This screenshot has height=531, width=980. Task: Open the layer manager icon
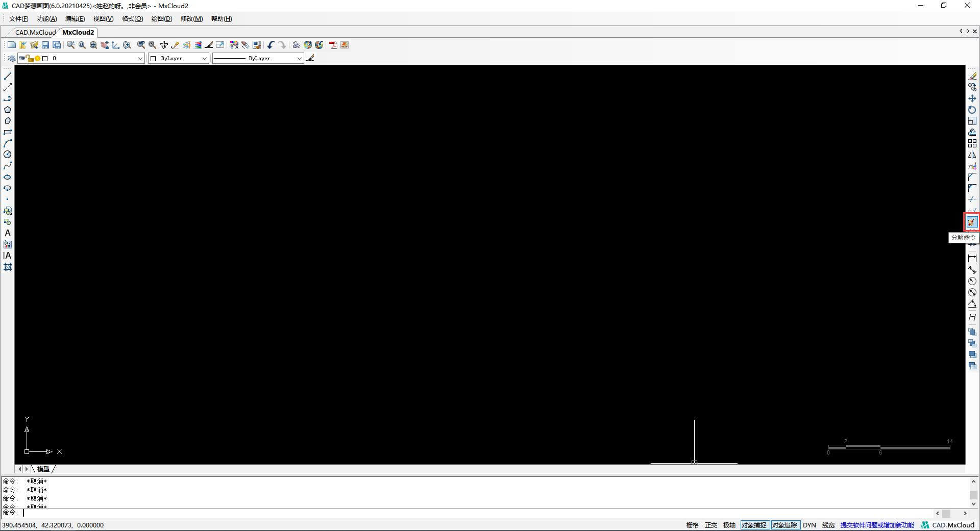point(12,58)
